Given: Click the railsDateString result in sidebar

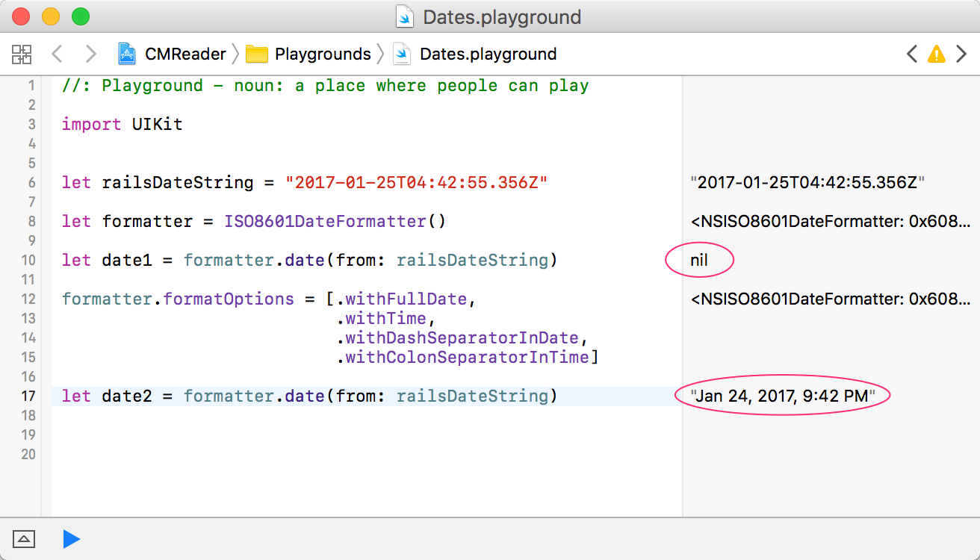Looking at the screenshot, I should pos(808,183).
